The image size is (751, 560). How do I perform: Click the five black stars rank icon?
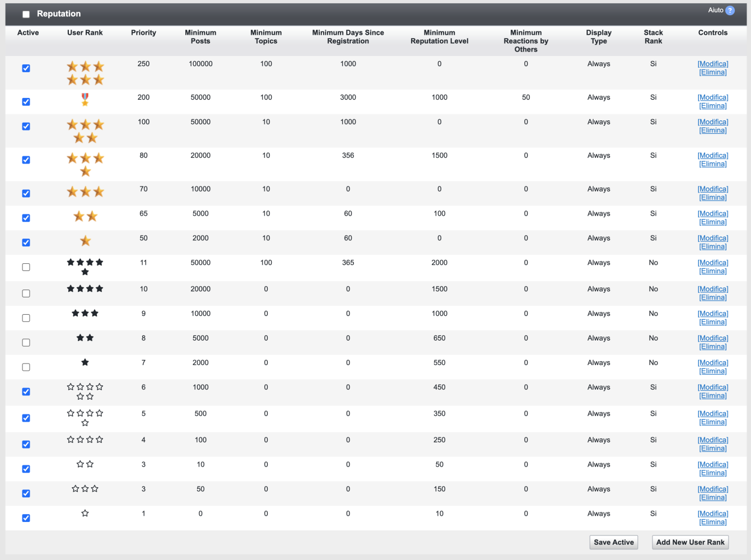click(x=85, y=267)
